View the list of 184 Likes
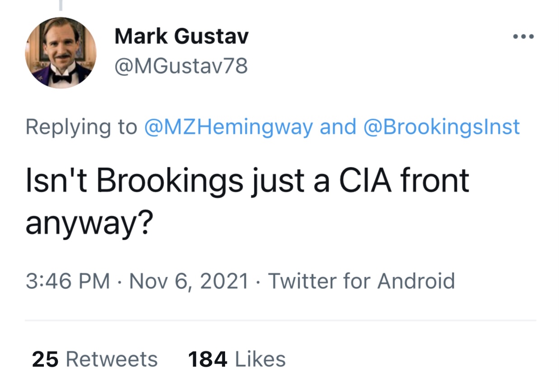560x392 pixels. pyautogui.click(x=237, y=359)
